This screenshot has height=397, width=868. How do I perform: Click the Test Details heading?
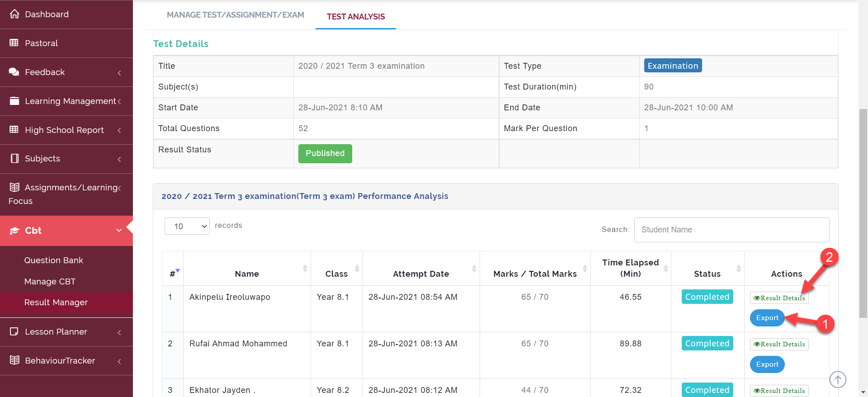pos(181,44)
